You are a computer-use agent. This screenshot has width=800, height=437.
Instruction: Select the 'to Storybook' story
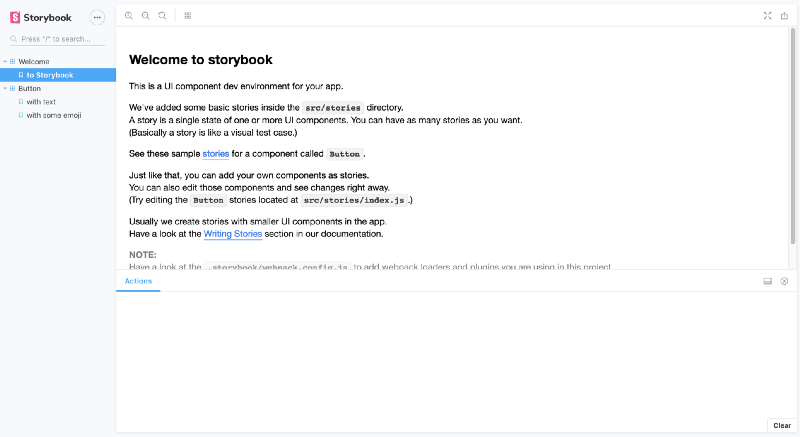pos(58,75)
